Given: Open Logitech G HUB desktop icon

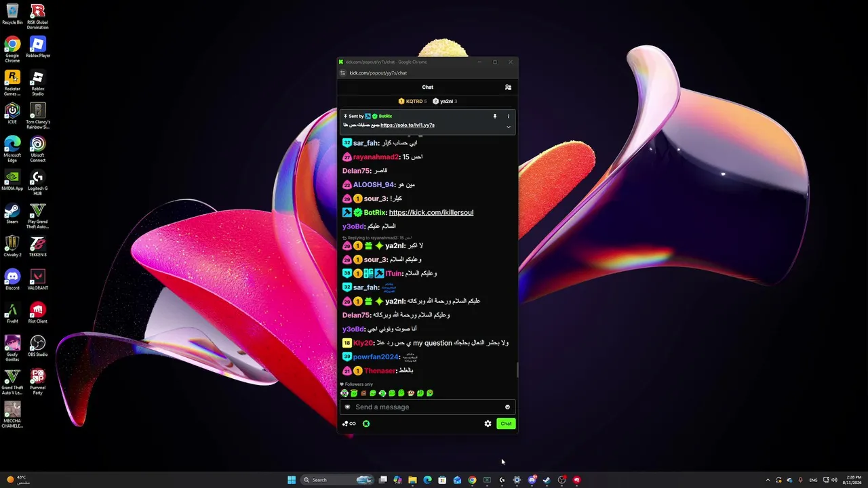Looking at the screenshot, I should click(x=38, y=182).
